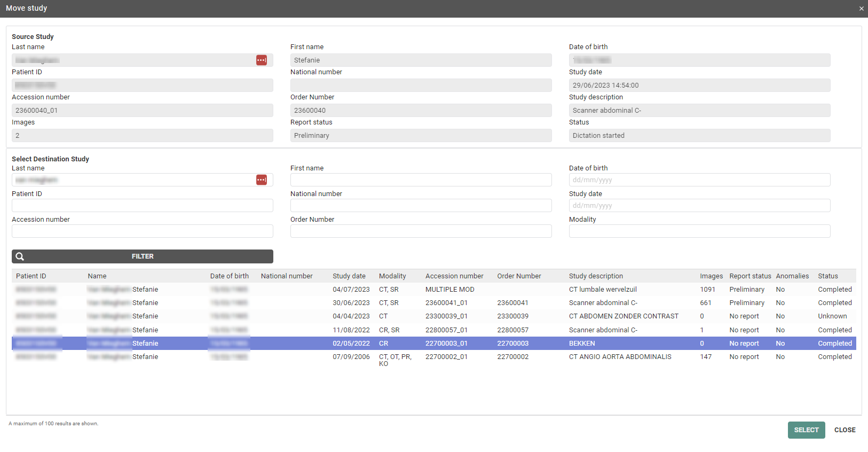Screen dimensions: 868x452
Task: Click the destination Date of birth field
Action: (x=699, y=180)
